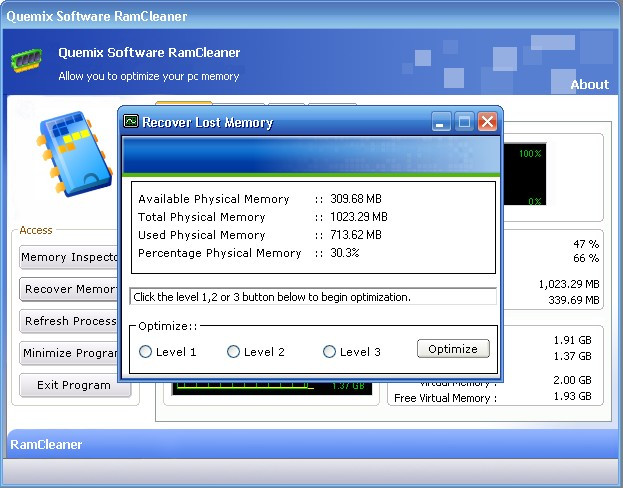This screenshot has height=488, width=623.
Task: Click the 30.3% percentage value
Action: (x=344, y=253)
